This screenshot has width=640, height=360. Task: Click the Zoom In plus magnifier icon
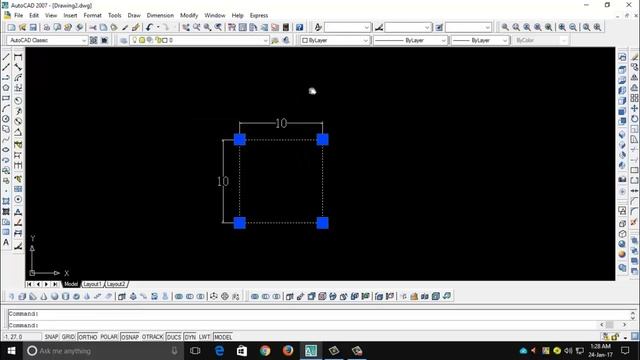coord(562,27)
